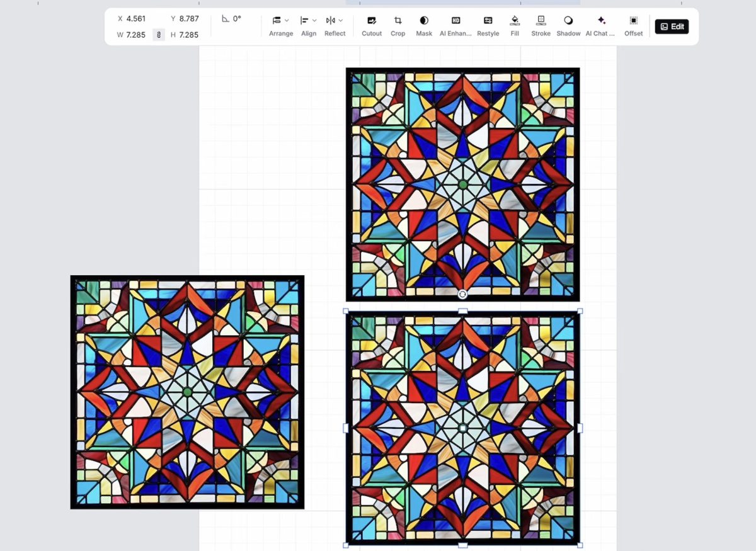
Task: Open the Shadow tool
Action: click(568, 26)
